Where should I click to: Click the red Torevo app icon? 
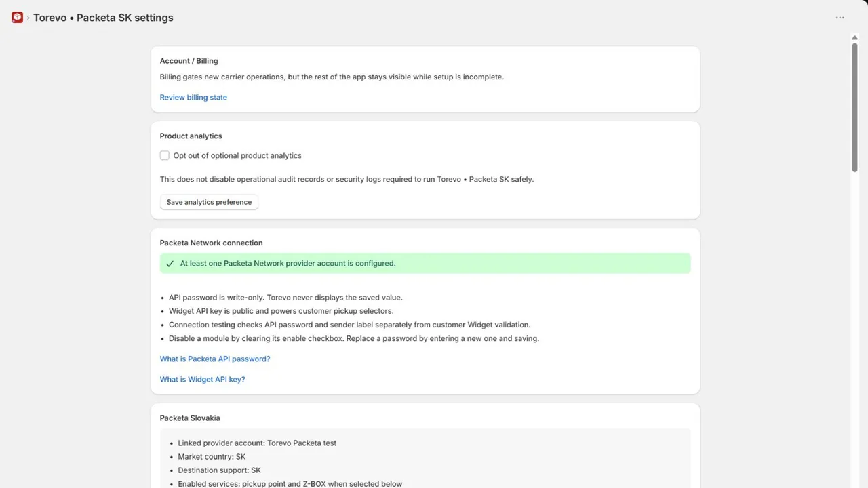pos(18,18)
